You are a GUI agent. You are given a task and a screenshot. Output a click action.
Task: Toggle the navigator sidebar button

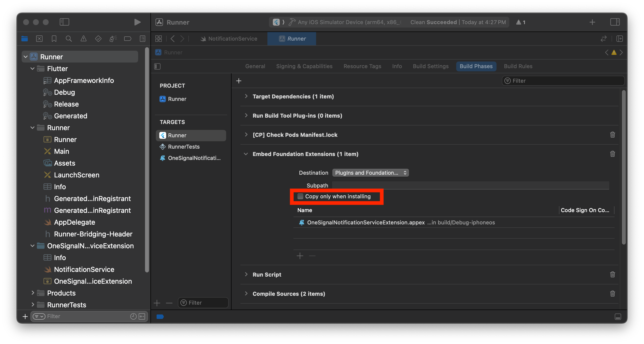coord(64,22)
